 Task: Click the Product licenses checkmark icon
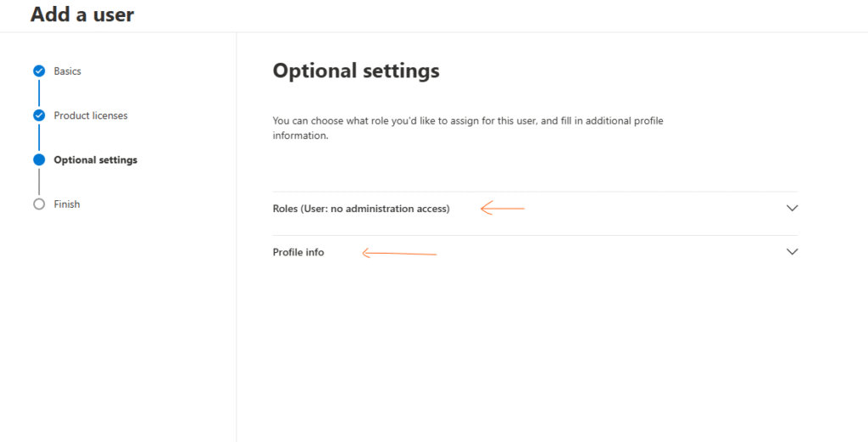coord(39,115)
